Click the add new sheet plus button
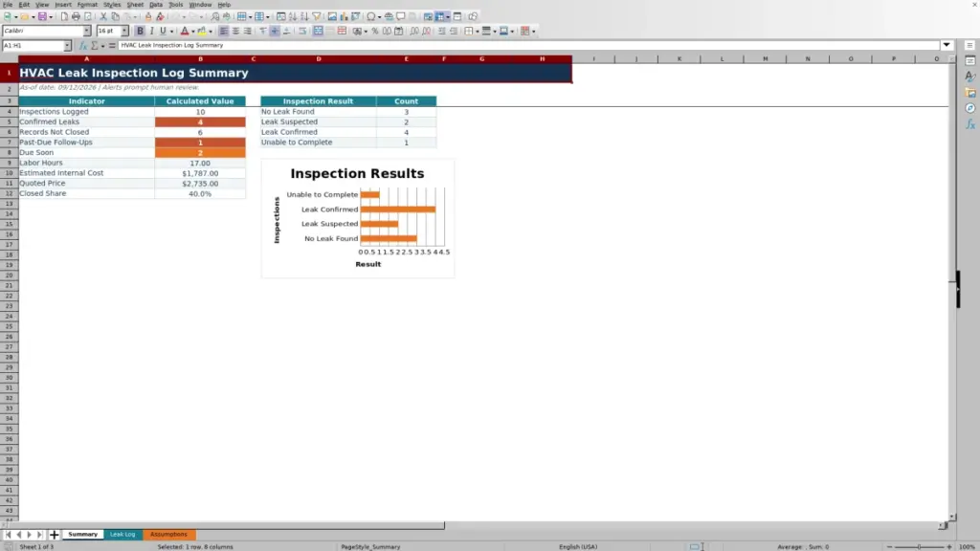The width and height of the screenshot is (980, 551). (x=54, y=534)
